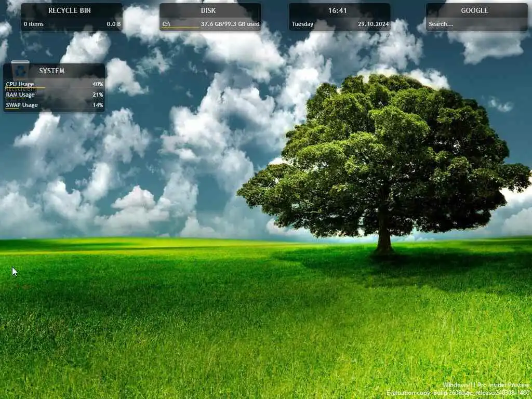Open the C:\ drive label
Viewport: 532px width, 399px height.
click(166, 24)
